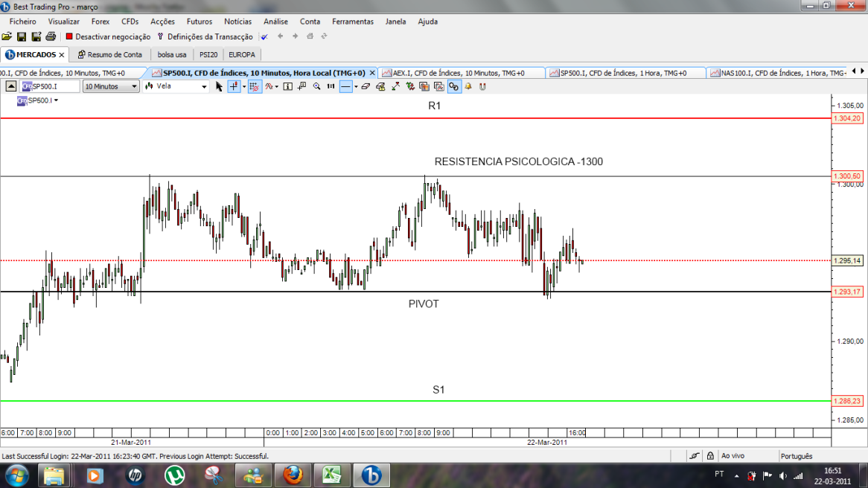
Task: Open the CFDs menu
Action: pyautogui.click(x=130, y=22)
